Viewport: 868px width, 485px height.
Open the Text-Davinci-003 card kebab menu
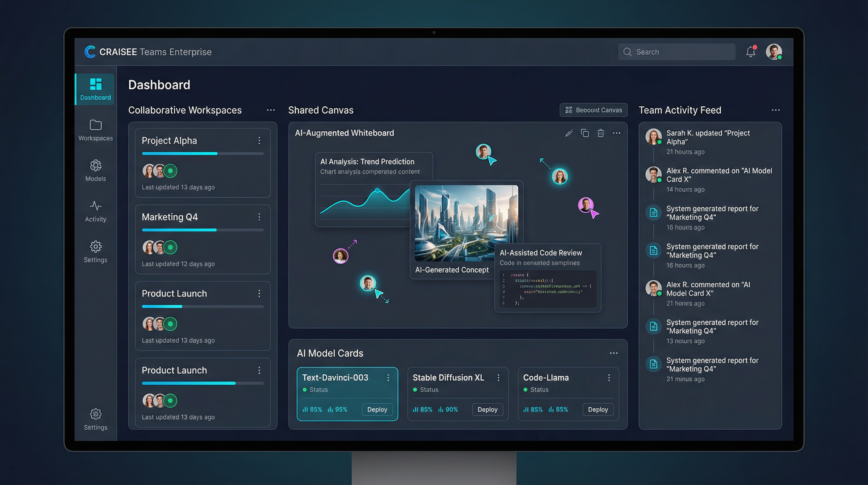[x=388, y=378]
